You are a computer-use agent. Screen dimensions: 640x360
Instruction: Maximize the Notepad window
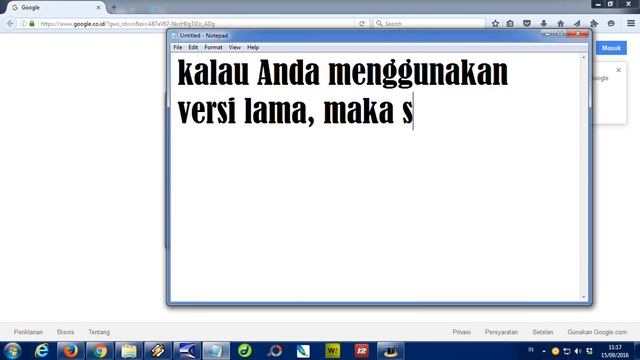(560, 34)
